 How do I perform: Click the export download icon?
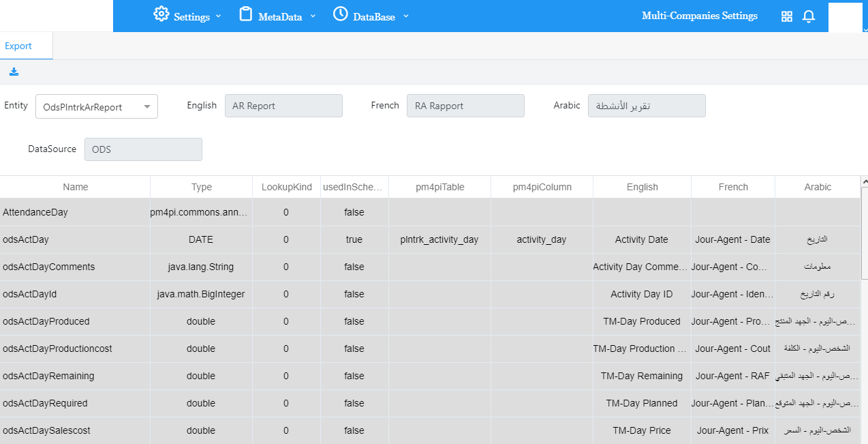pos(14,72)
